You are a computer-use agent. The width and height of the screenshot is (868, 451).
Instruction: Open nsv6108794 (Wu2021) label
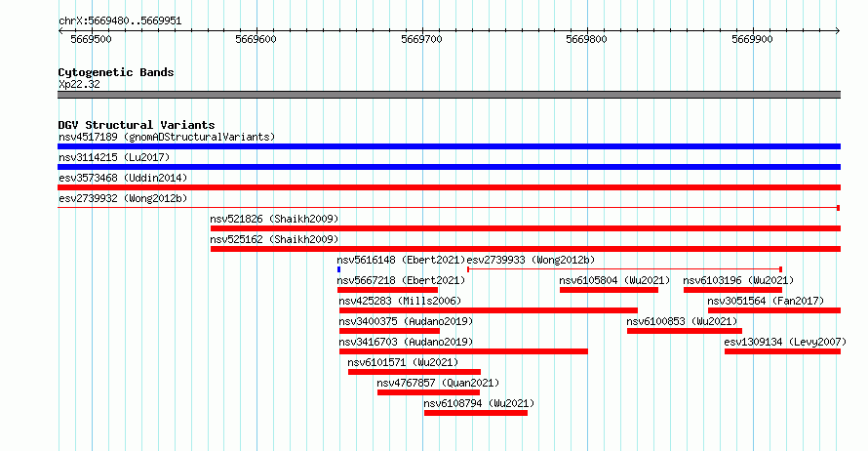click(x=480, y=403)
